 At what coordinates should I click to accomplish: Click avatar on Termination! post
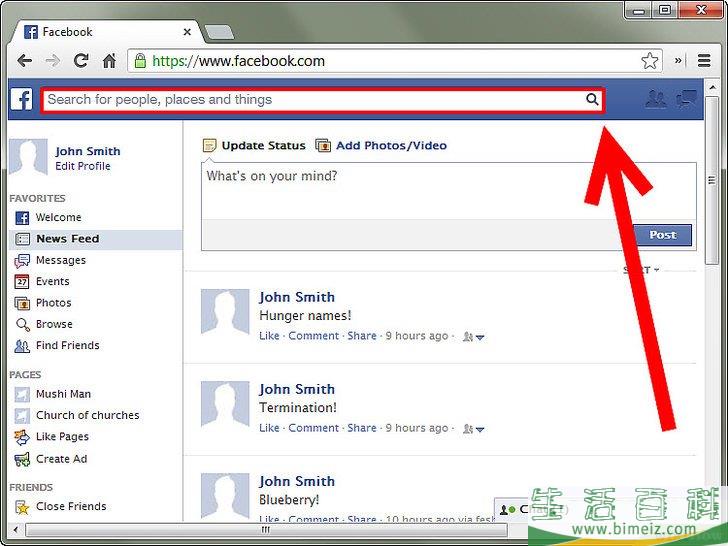tap(225, 404)
